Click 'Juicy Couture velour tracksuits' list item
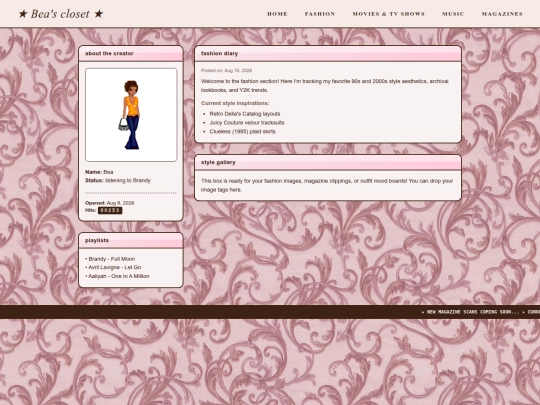Screen dimensions: 540x405 click(247, 123)
